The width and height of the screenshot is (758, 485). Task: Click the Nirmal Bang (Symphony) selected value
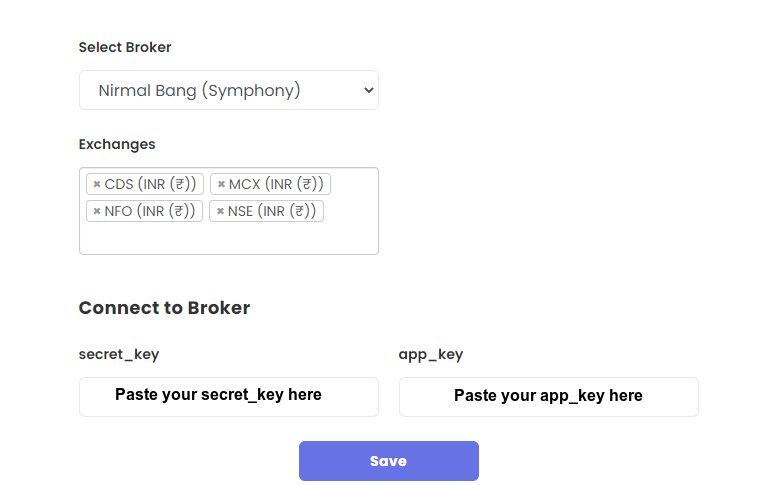(199, 90)
